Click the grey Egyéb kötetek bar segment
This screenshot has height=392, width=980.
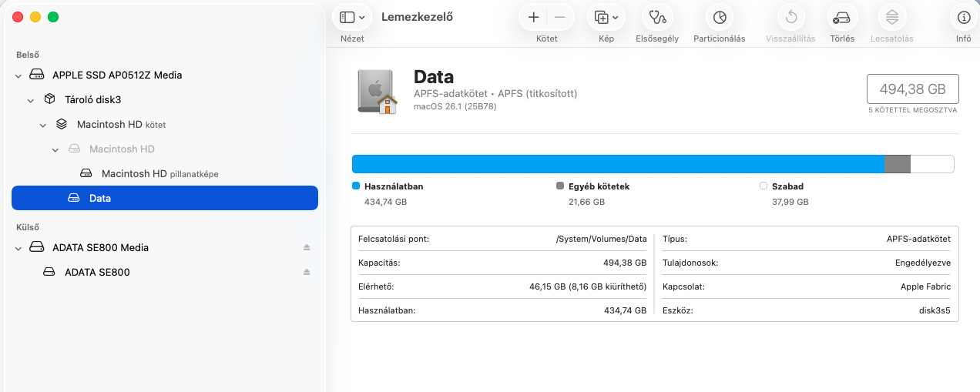897,164
